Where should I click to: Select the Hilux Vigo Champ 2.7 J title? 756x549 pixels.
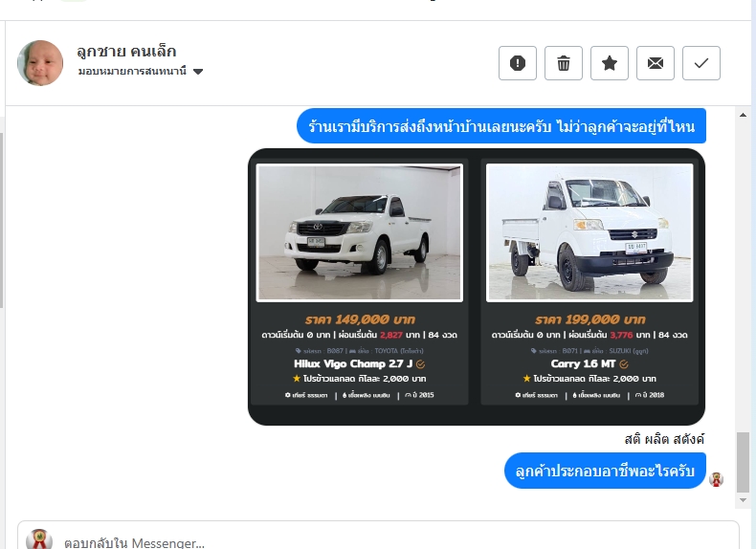353,363
